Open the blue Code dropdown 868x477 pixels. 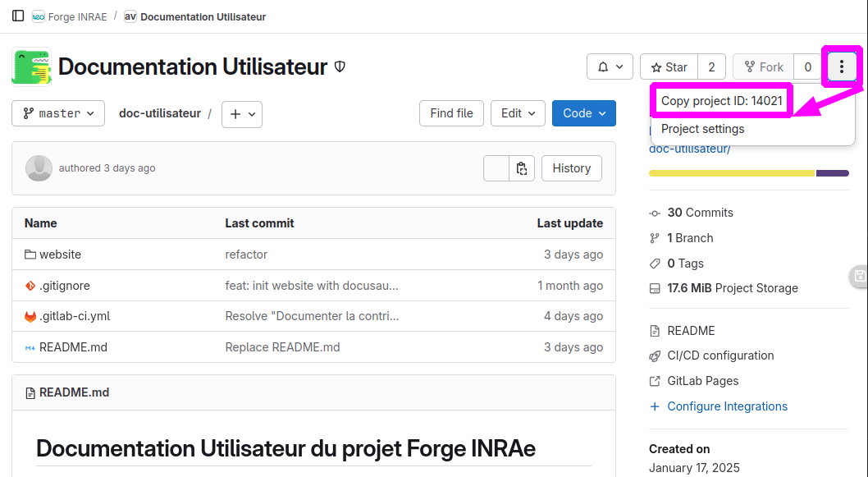click(584, 113)
